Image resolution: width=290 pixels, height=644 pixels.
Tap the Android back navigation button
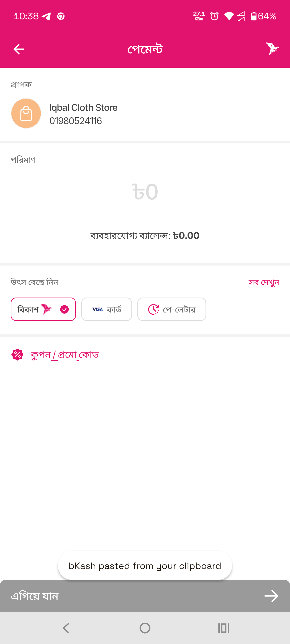tap(66, 628)
